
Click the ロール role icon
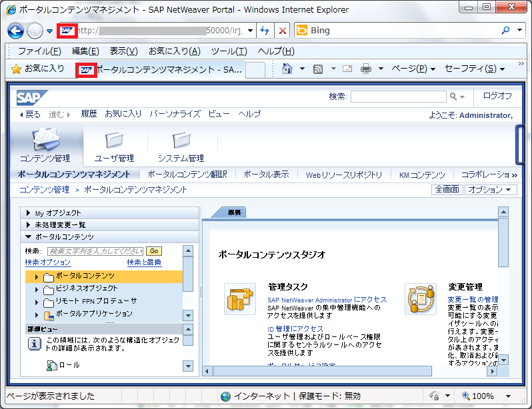[52, 366]
